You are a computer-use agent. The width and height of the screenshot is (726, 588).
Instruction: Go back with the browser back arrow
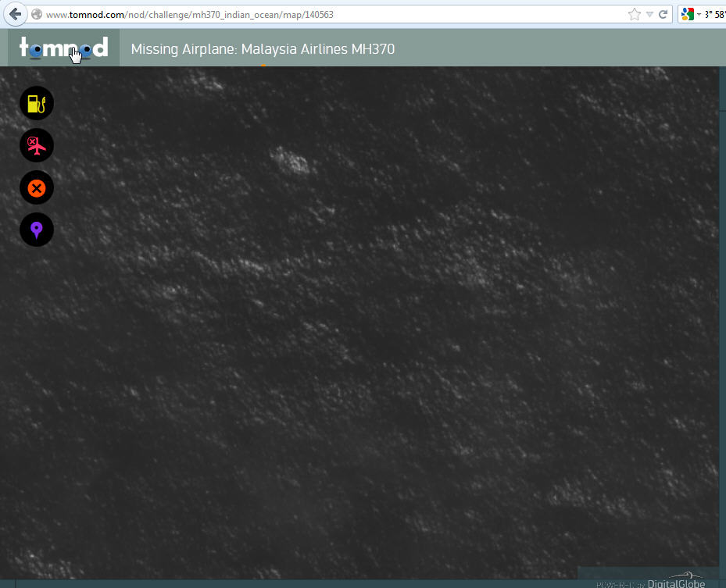(x=15, y=14)
